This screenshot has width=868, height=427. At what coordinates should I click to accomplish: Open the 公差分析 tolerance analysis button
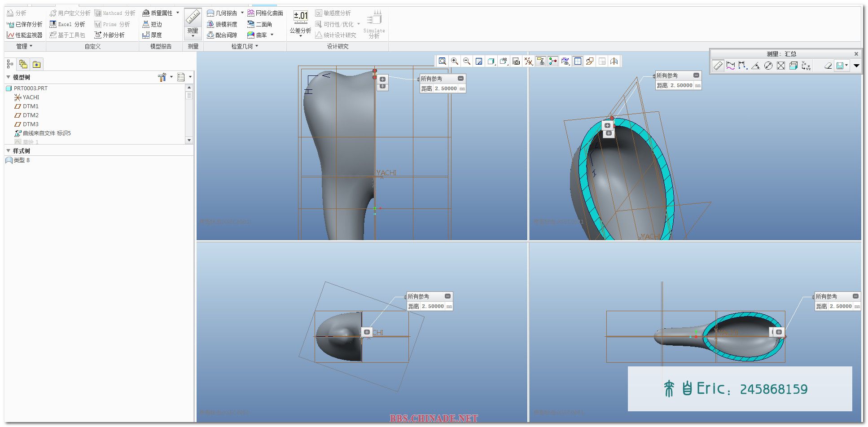pyautogui.click(x=300, y=23)
